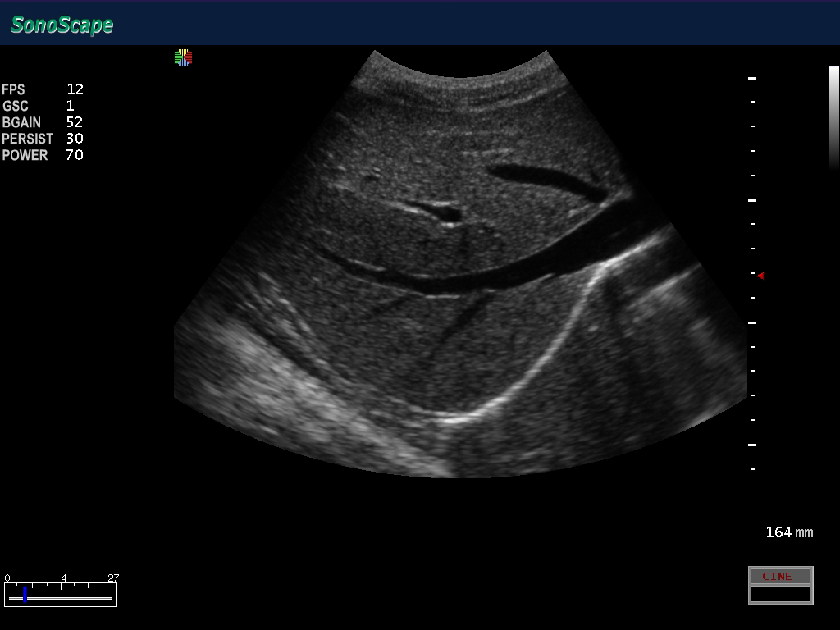840x630 pixels.
Task: Click the colorful probe orientation marker icon
Action: pos(183,57)
